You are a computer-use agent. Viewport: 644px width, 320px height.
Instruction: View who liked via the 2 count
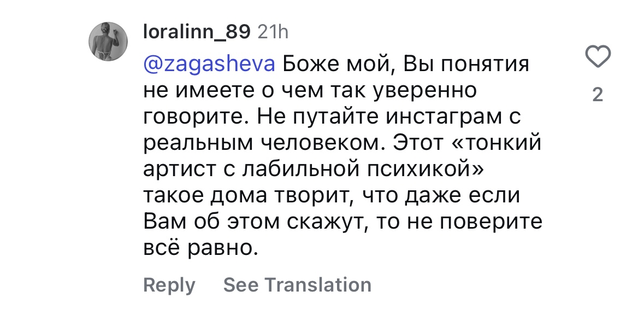[x=598, y=95]
